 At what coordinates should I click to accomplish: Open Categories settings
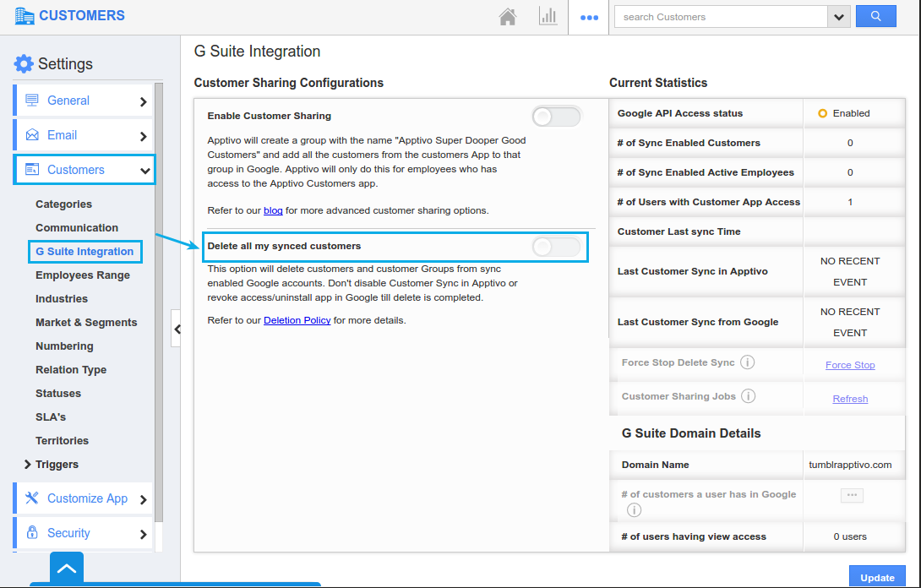tap(63, 204)
